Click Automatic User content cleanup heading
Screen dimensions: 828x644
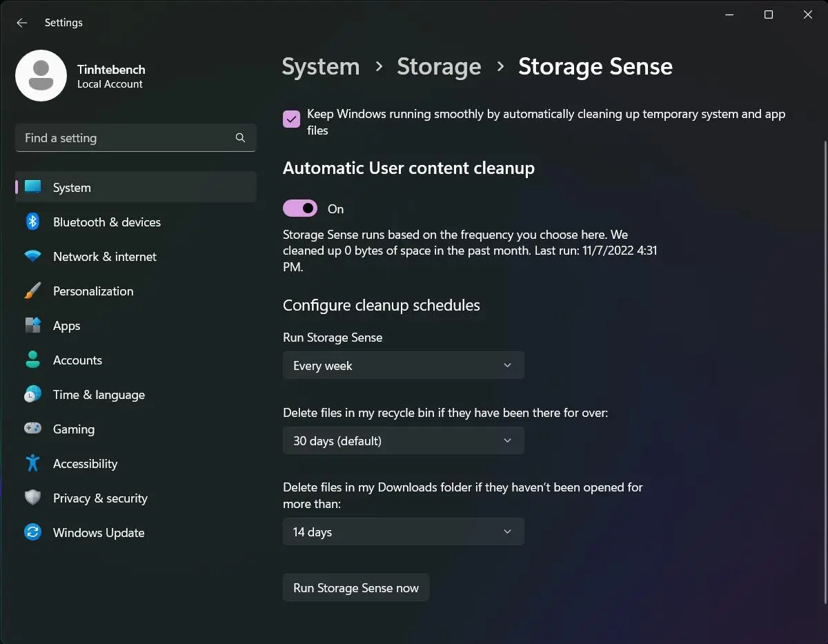(x=408, y=168)
